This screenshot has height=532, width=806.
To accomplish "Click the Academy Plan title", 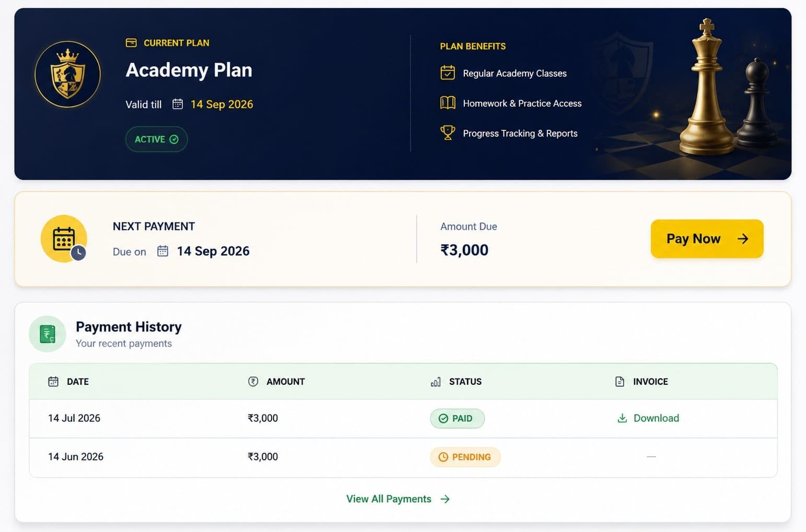I will coord(189,70).
